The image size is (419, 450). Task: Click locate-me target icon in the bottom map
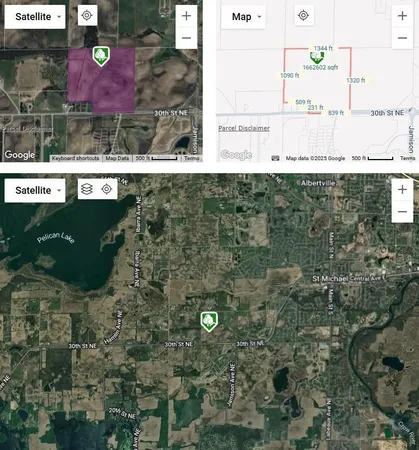(x=106, y=189)
